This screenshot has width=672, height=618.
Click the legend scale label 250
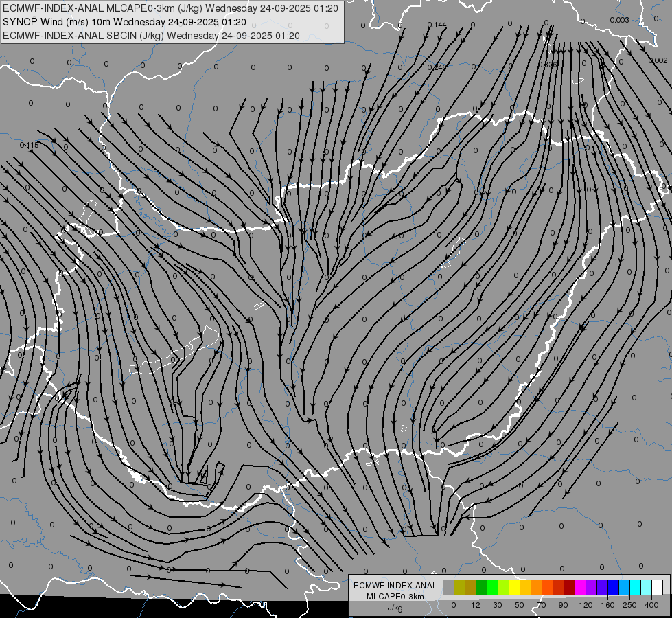coord(629,605)
